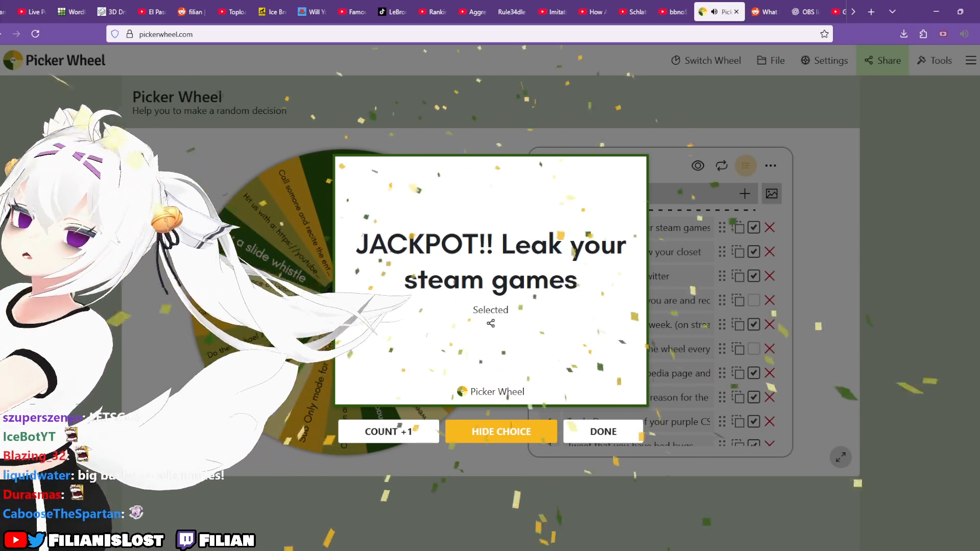The image size is (980, 551).
Task: Bookmark this page with the star icon
Action: pos(824,34)
